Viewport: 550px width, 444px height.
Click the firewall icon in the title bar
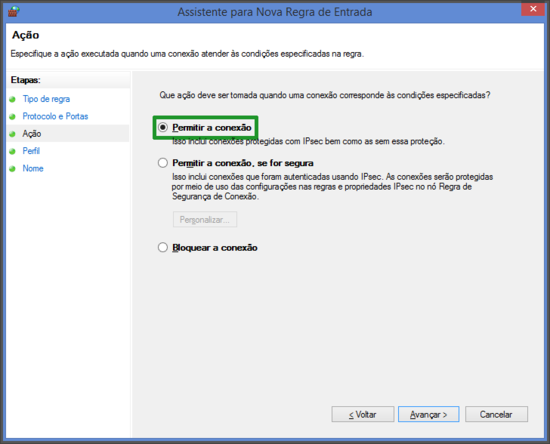tap(13, 12)
